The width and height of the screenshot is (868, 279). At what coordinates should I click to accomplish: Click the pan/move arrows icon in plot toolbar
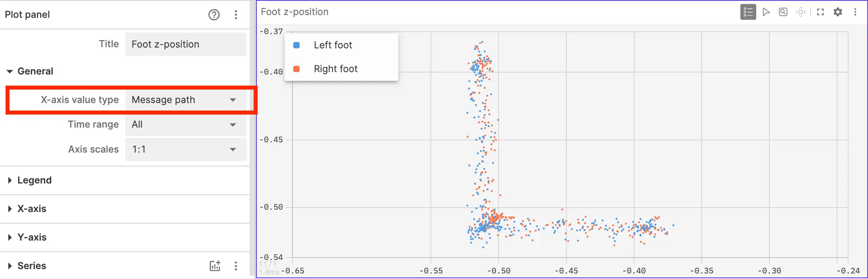click(x=801, y=12)
